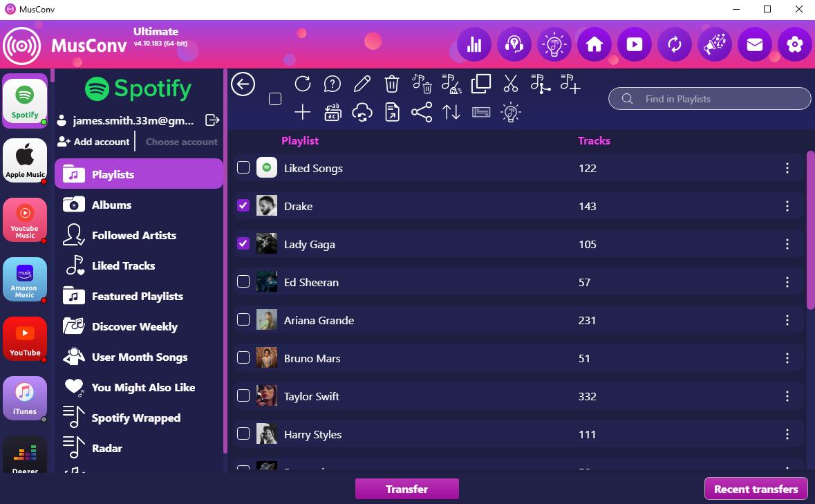Click Add account

pyautogui.click(x=93, y=142)
